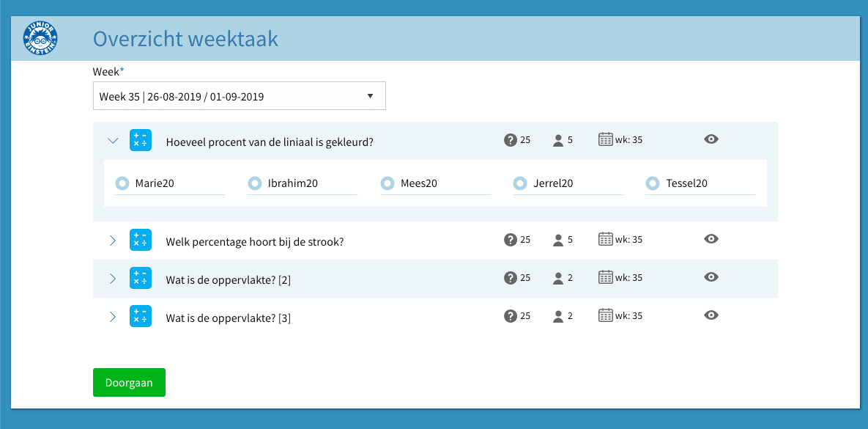Click question mark icon in 'Welk percentage' row
The width and height of the screenshot is (868, 429).
[x=511, y=240]
